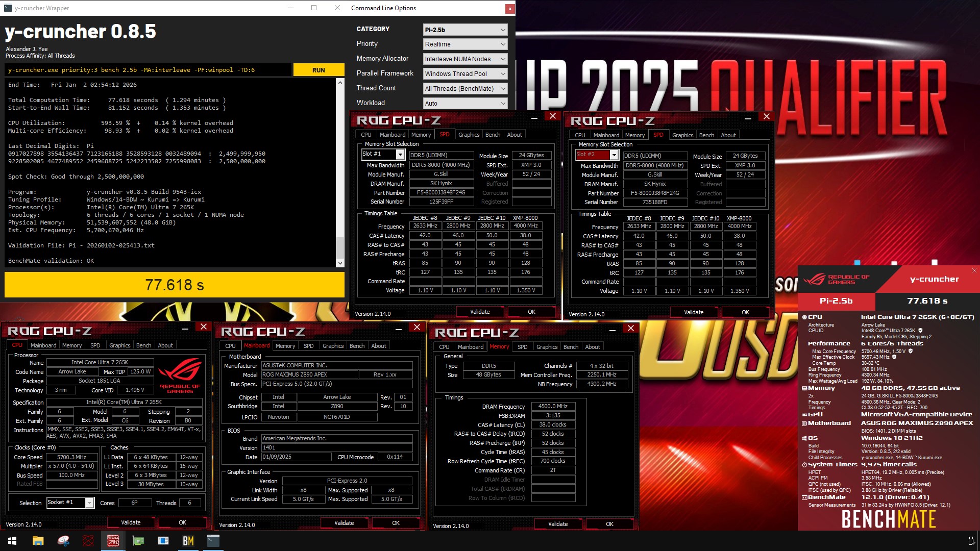Click the NB Frequency value 4300.2 MHz

602,384
